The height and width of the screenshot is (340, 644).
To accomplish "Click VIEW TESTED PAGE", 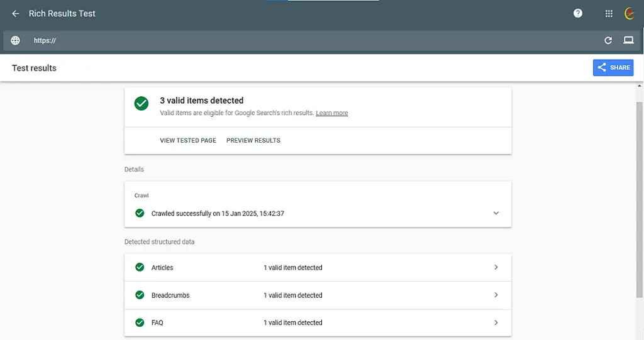I will point(188,140).
